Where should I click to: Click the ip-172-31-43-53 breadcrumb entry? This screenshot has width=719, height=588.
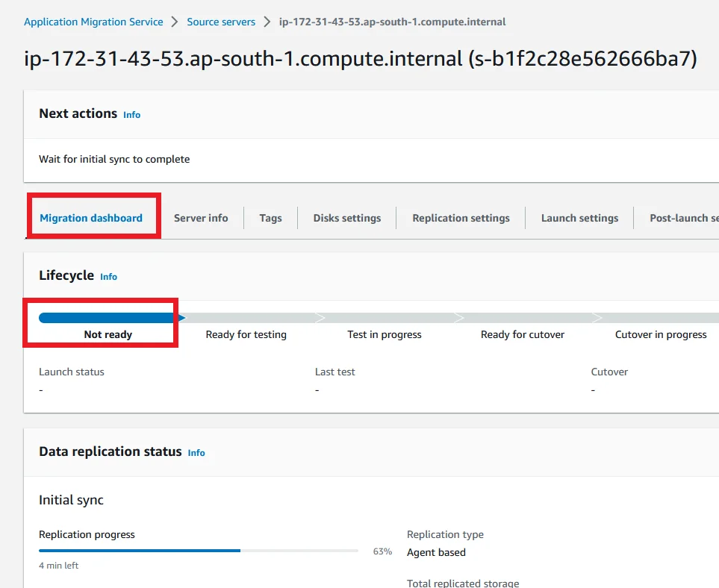[x=392, y=22]
